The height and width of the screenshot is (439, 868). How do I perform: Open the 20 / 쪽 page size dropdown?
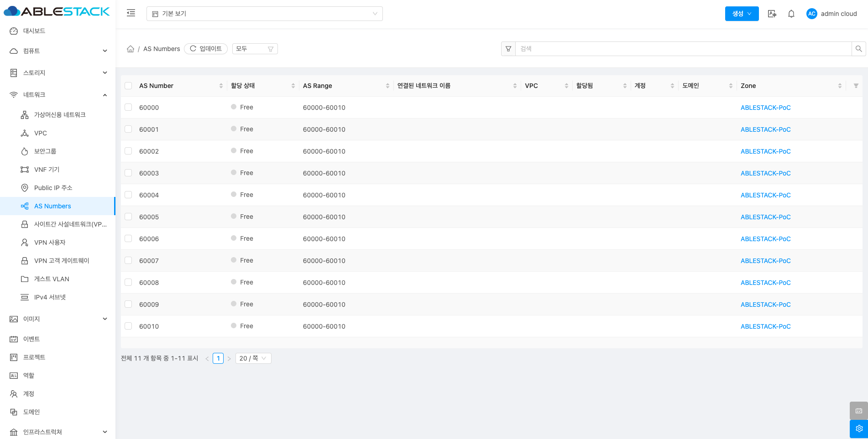pyautogui.click(x=253, y=358)
